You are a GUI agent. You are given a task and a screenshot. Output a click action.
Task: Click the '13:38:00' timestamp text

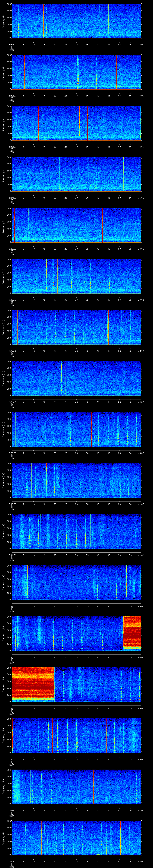tap(12, 402)
